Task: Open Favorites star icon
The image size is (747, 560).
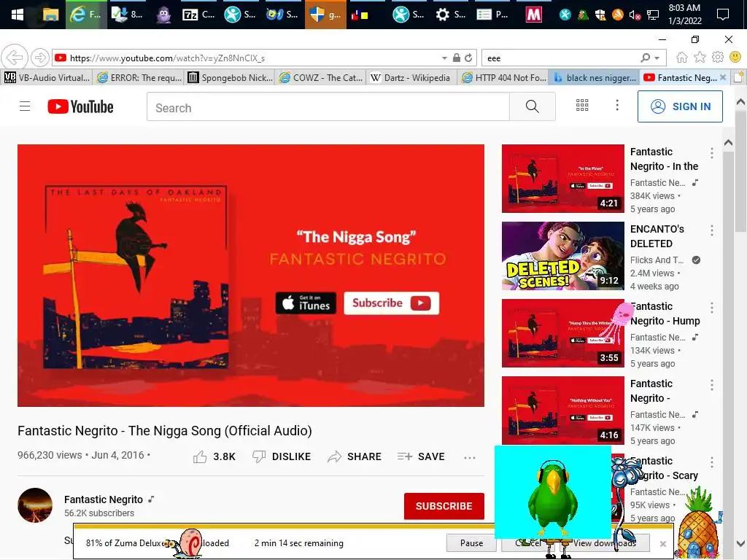Action: pyautogui.click(x=700, y=58)
